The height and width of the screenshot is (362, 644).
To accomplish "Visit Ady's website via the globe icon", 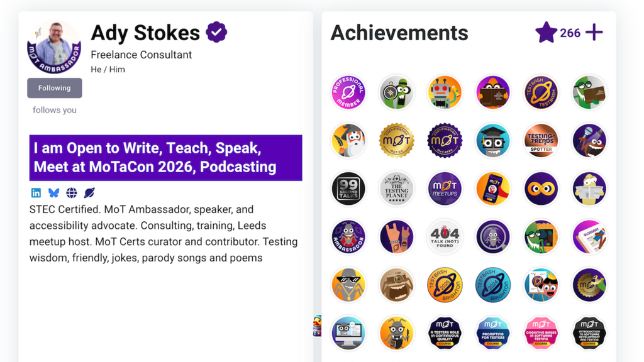I will pos(72,192).
